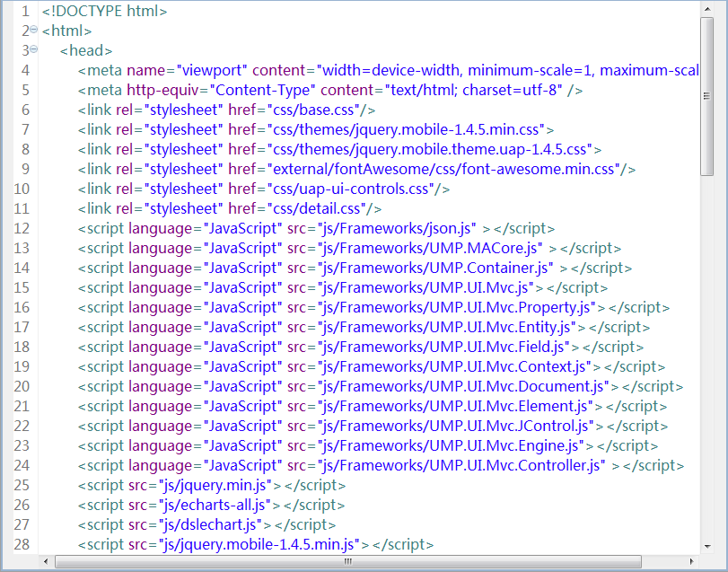Click line number 12 in the gutter
This screenshot has height=572, width=728.
click(22, 228)
